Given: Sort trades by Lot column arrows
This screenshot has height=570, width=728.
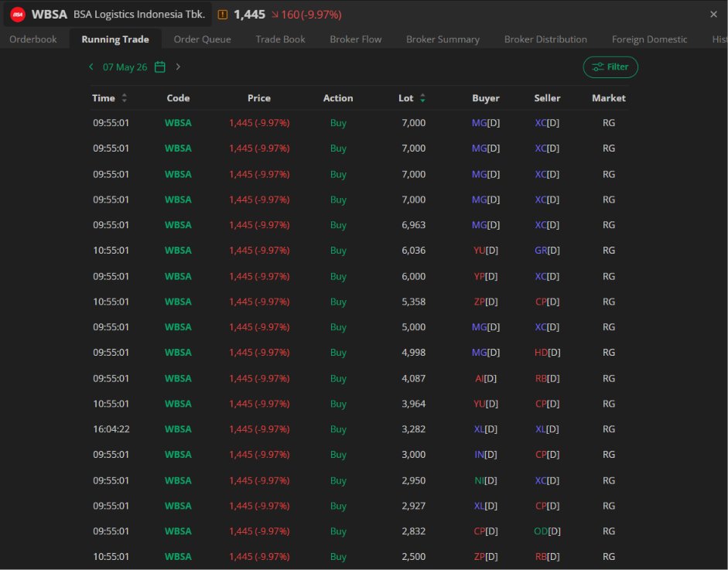Looking at the screenshot, I should (422, 98).
